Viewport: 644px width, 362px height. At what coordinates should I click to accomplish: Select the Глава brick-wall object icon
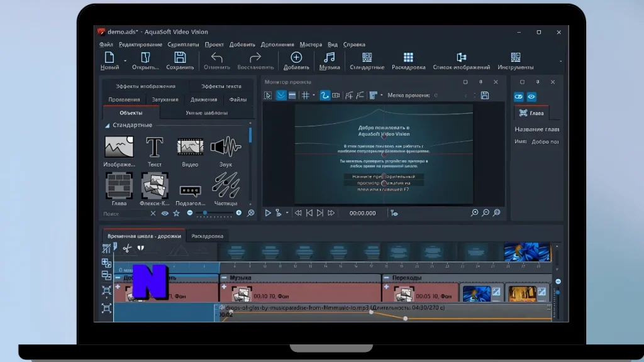point(119,185)
